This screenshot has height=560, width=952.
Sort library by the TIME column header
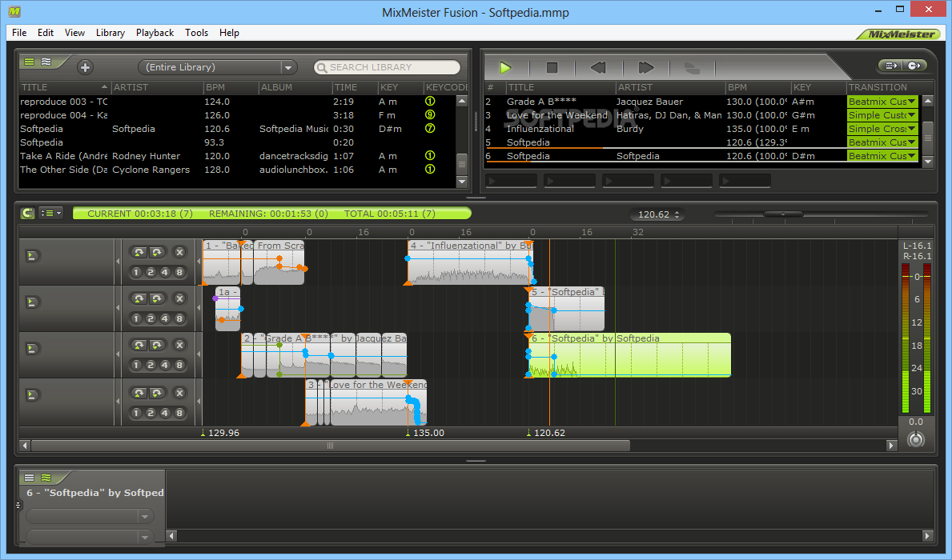click(354, 87)
